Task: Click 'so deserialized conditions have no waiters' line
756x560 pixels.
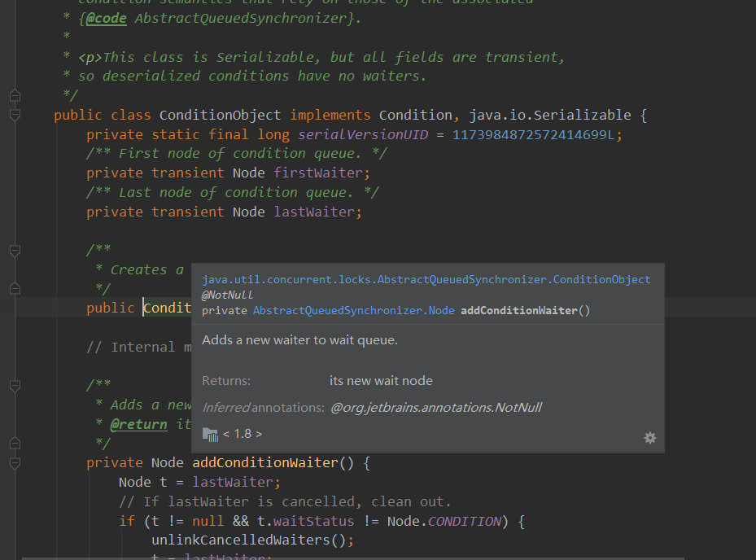Action: tap(252, 77)
